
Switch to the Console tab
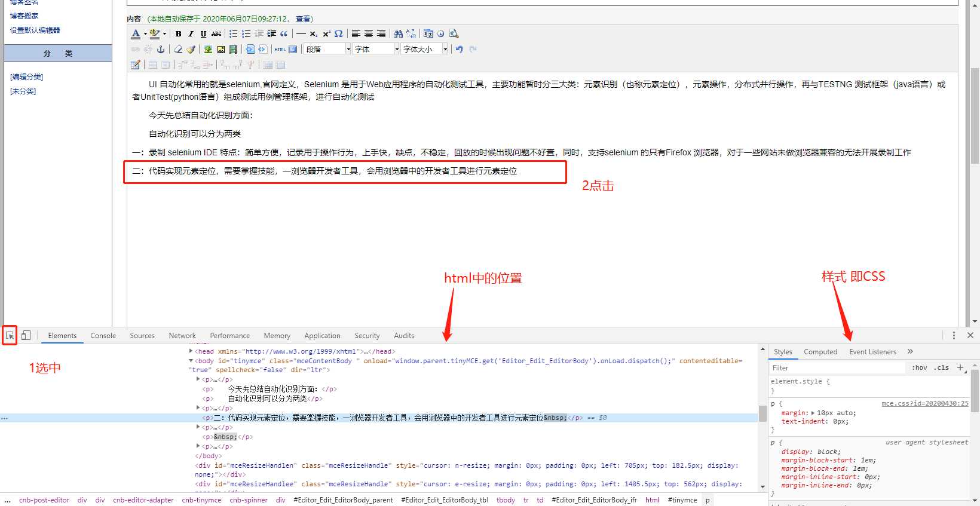click(x=103, y=336)
